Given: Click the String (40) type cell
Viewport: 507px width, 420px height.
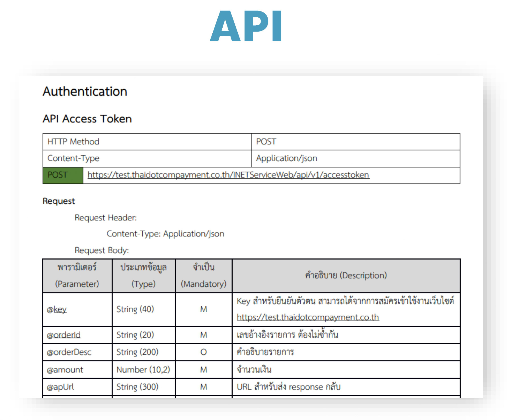Looking at the screenshot, I should [144, 310].
